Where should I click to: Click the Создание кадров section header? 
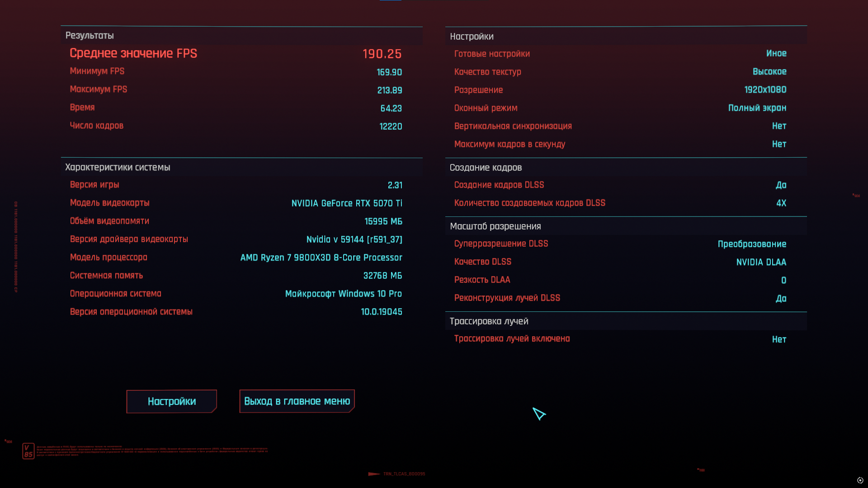(486, 168)
